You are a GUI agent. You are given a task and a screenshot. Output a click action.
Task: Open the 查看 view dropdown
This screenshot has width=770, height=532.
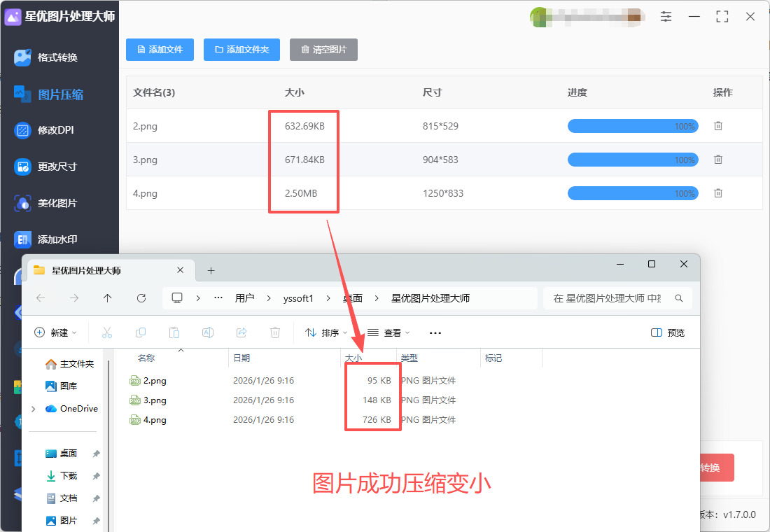point(388,332)
